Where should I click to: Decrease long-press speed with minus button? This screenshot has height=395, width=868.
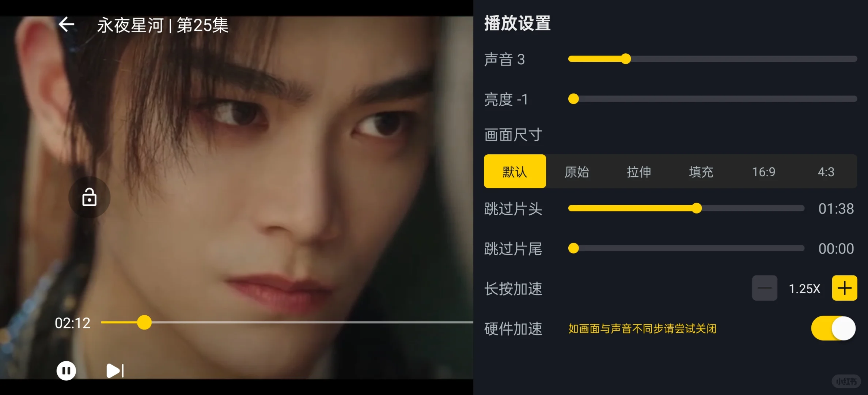click(765, 288)
